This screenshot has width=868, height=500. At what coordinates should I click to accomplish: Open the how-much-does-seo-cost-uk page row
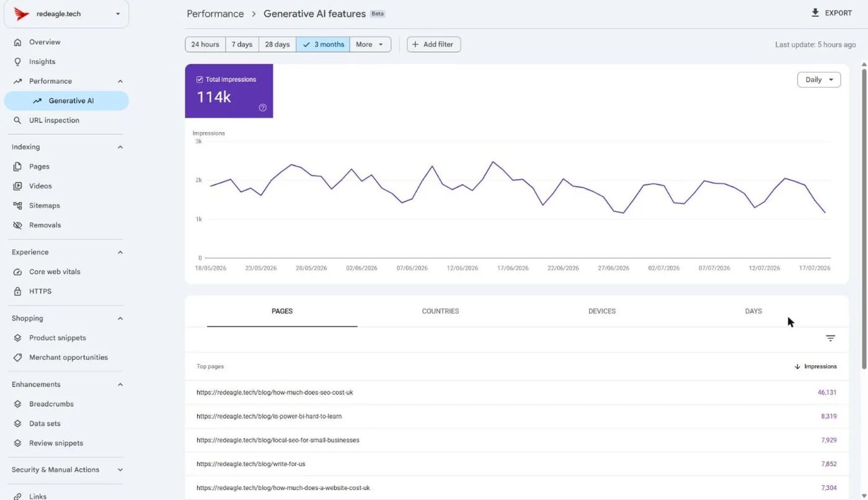[516, 392]
